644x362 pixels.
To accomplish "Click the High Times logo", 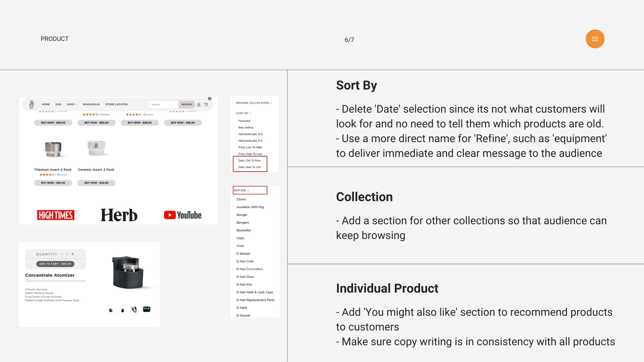I will tap(56, 215).
